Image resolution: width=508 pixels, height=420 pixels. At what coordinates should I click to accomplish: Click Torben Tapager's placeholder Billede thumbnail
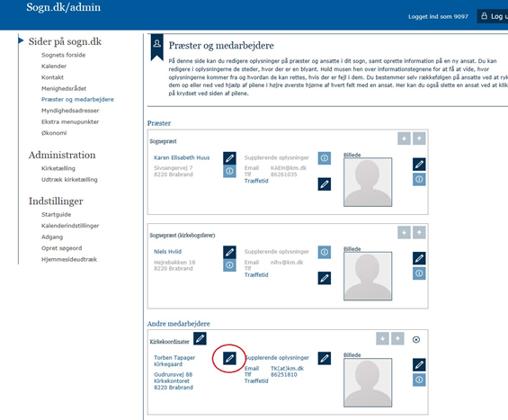tap(368, 383)
